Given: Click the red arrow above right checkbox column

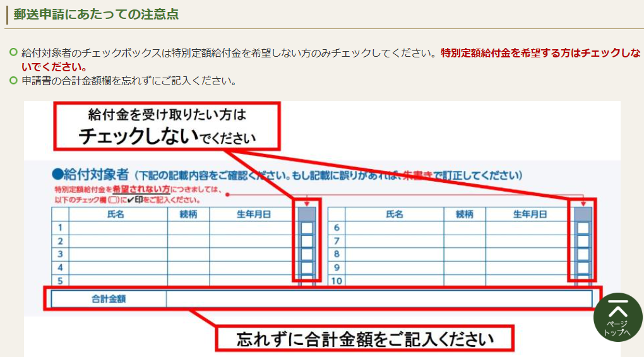Looking at the screenshot, I should 583,204.
